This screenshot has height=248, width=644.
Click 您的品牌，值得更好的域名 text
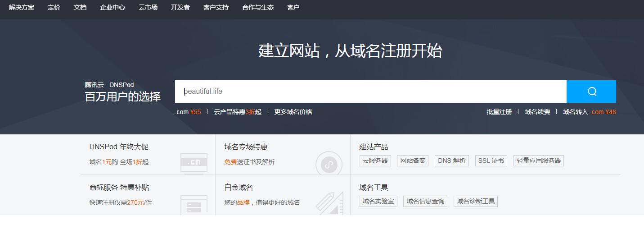pyautogui.click(x=262, y=202)
